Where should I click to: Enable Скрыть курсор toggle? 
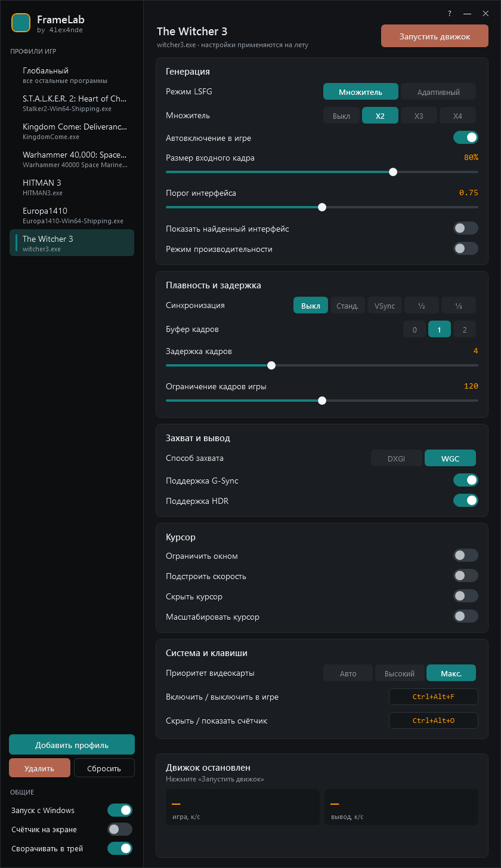tap(466, 596)
